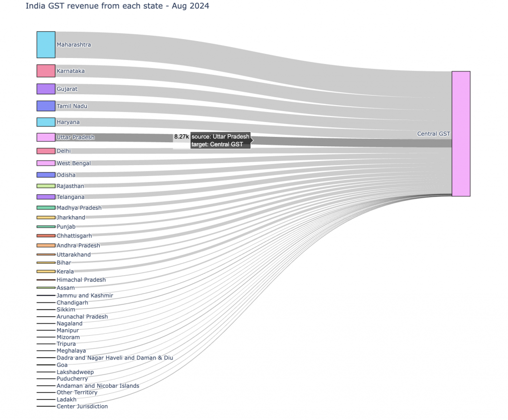Click the Dadra and Nagar Haveli label

coord(114,358)
